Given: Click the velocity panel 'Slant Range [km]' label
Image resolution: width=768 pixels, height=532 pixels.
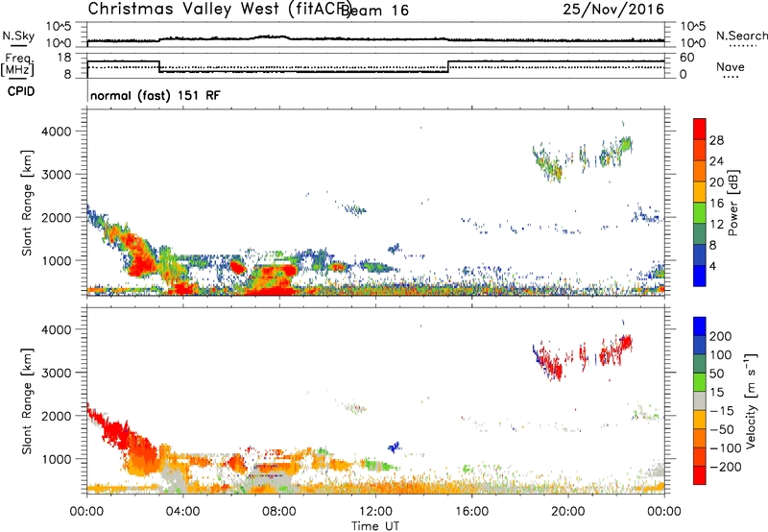Looking at the screenshot, I should [27, 401].
